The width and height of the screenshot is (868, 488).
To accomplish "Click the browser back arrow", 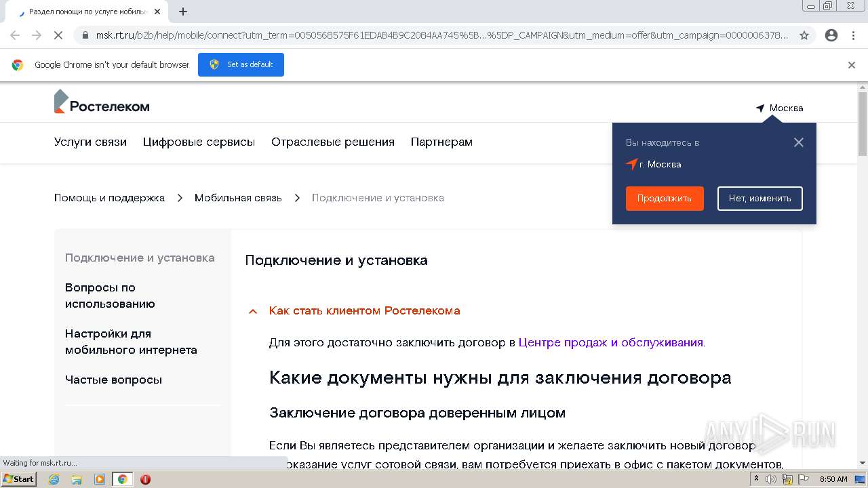I will tap(15, 35).
